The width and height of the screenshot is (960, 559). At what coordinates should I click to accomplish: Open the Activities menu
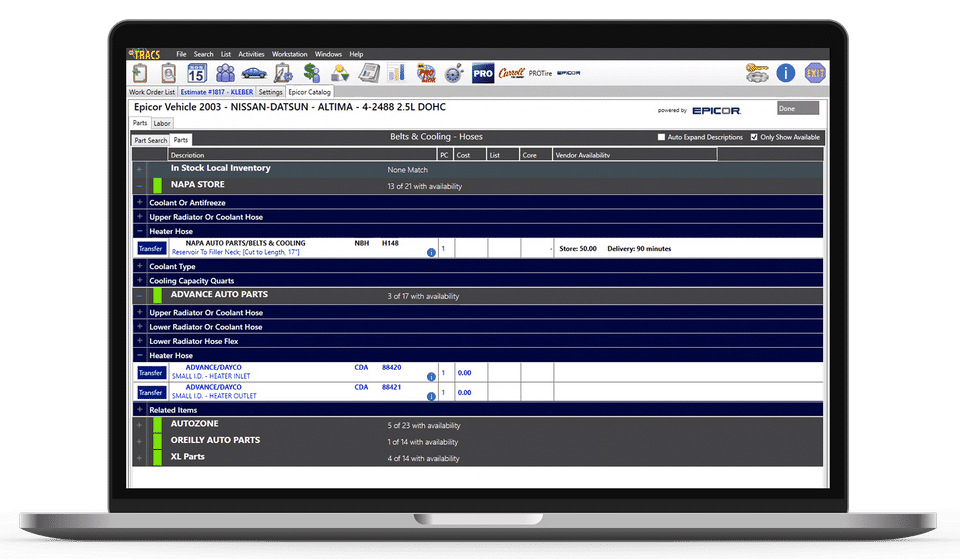[251, 54]
